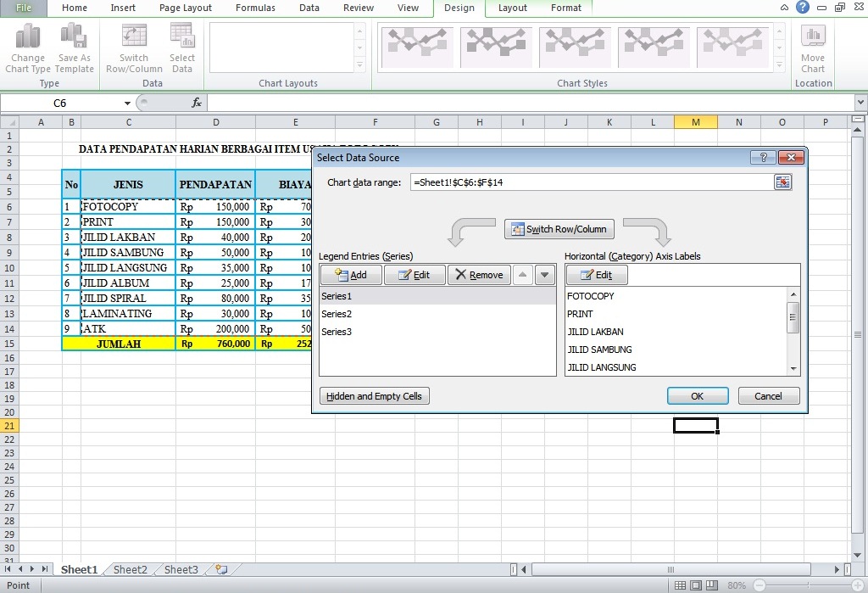Switch to Sheet2 tab
868x593 pixels.
click(130, 570)
